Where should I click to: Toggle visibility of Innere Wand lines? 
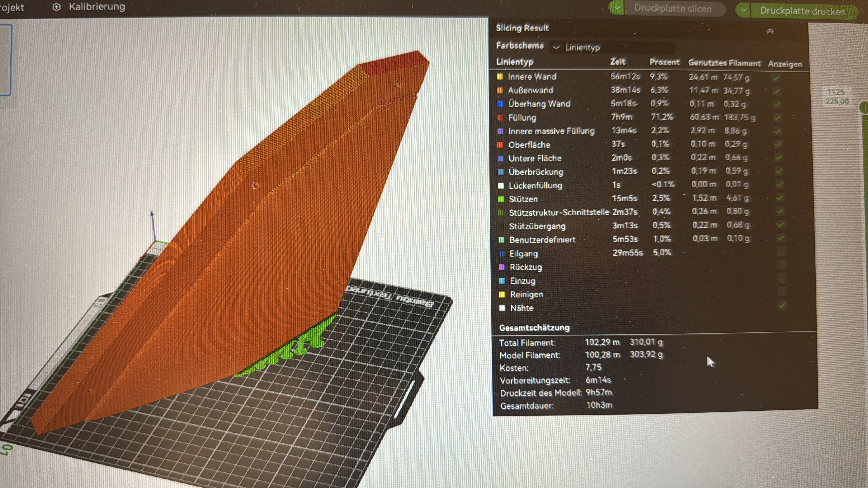[776, 78]
